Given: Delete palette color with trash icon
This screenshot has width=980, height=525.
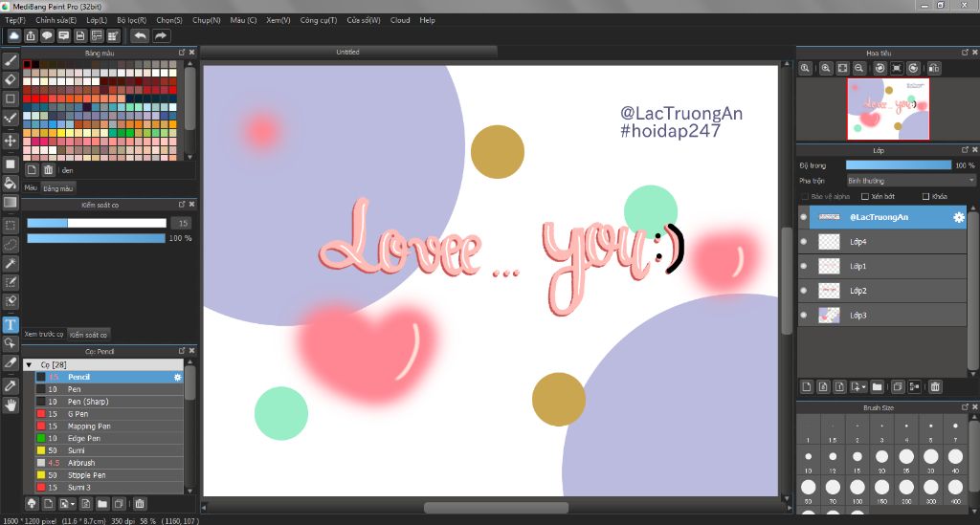Looking at the screenshot, I should 48,170.
